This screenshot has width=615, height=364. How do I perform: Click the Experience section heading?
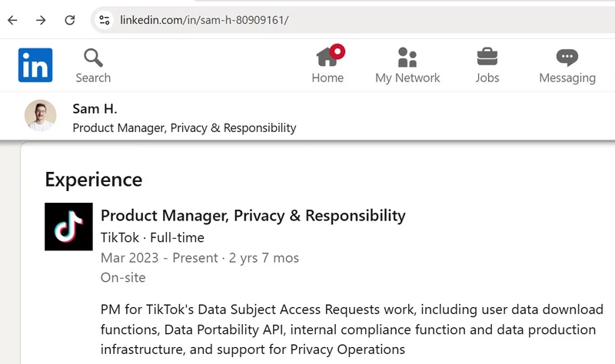[94, 179]
